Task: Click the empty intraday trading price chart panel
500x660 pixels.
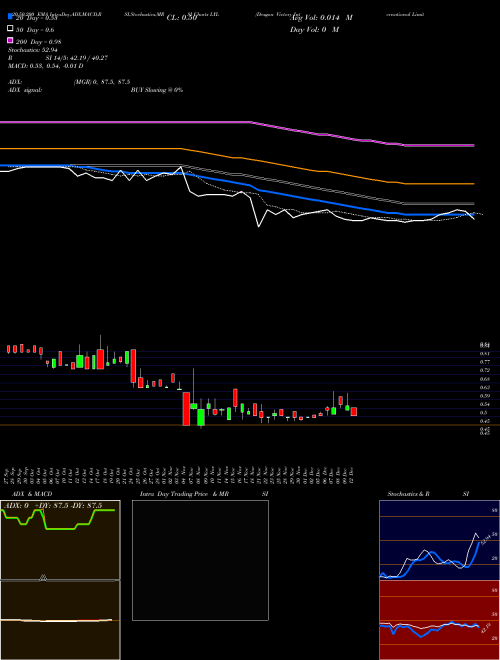Action: pos(200,560)
